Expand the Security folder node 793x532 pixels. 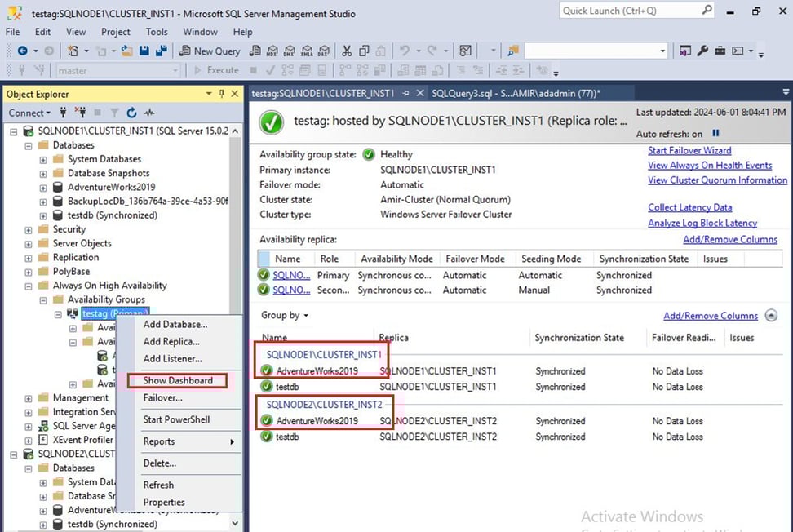coord(30,229)
